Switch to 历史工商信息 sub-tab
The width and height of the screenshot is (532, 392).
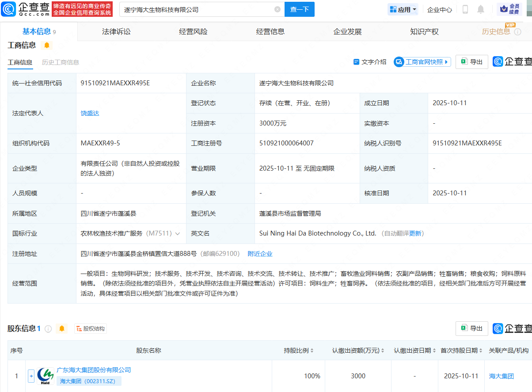(61, 62)
